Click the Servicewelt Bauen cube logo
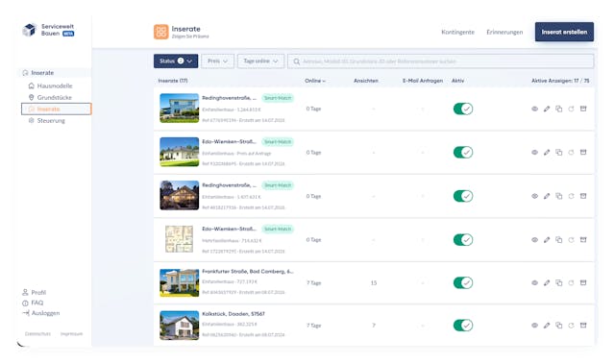 click(x=30, y=30)
